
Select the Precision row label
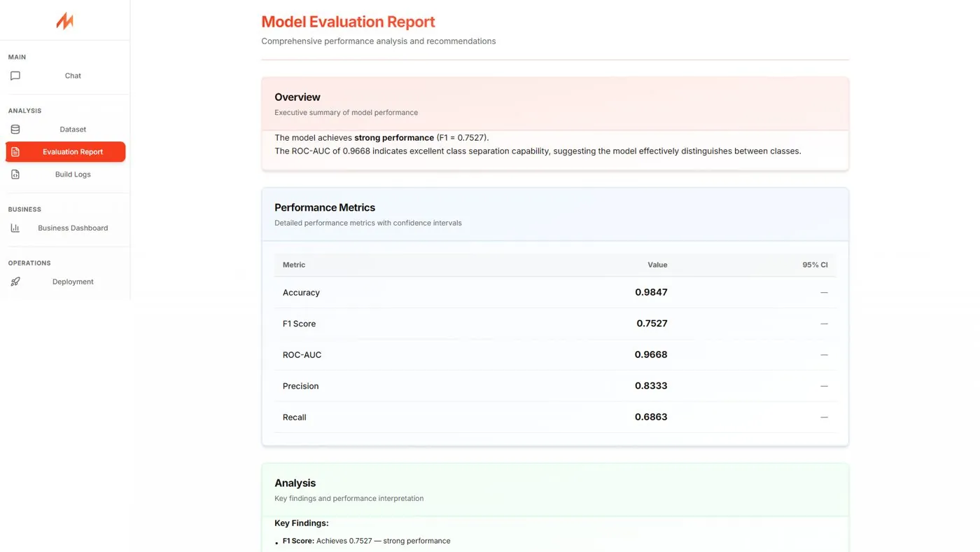point(300,386)
